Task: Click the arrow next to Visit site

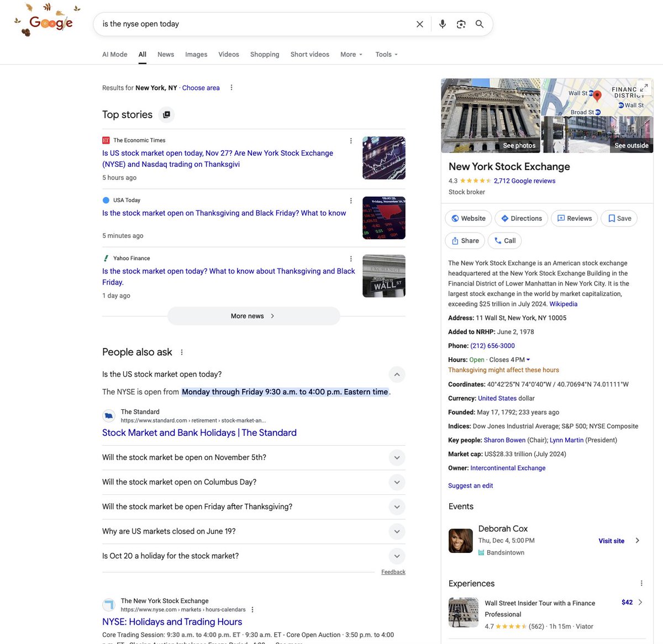Action: click(x=638, y=541)
